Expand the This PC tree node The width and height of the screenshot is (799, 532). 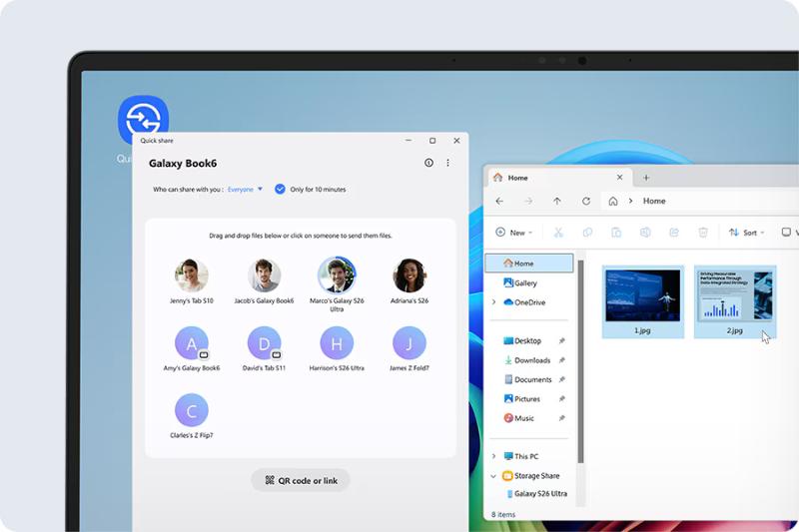(493, 456)
